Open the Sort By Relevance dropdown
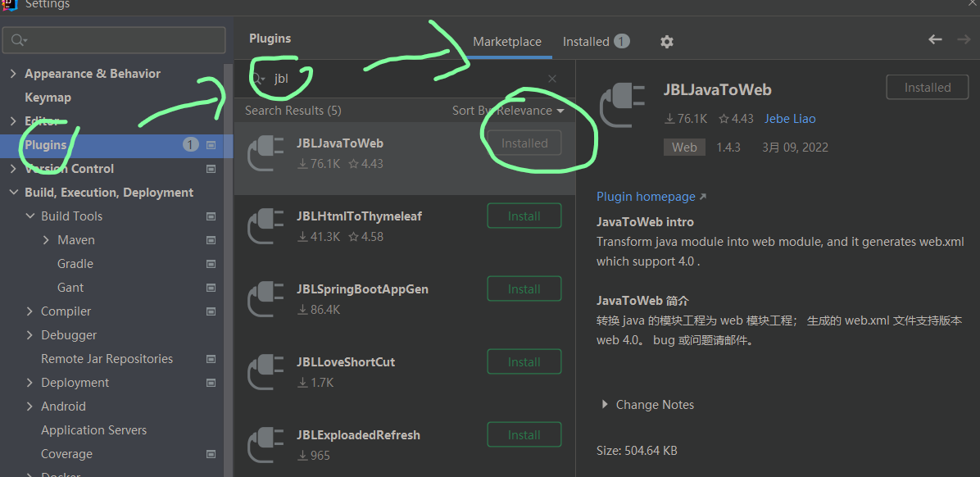Image resolution: width=980 pixels, height=477 pixels. pyautogui.click(x=508, y=111)
